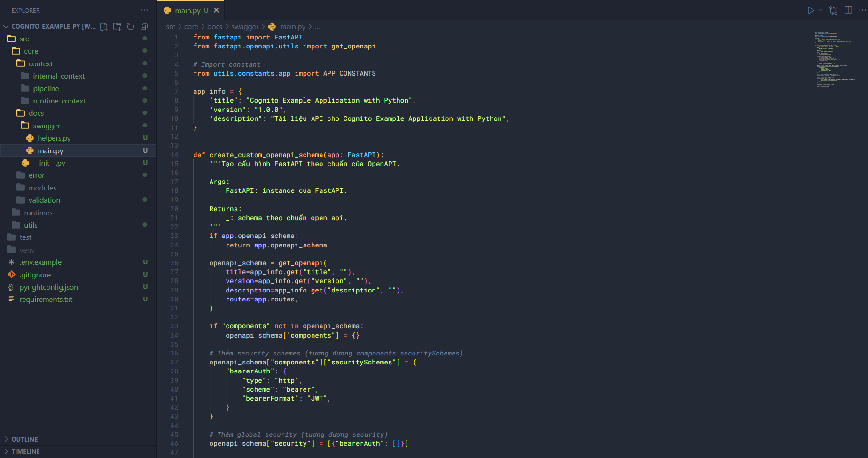Collapse the COGNITO-EXAMPLE-PY workspace root
The width and height of the screenshot is (868, 458).
[x=6, y=26]
